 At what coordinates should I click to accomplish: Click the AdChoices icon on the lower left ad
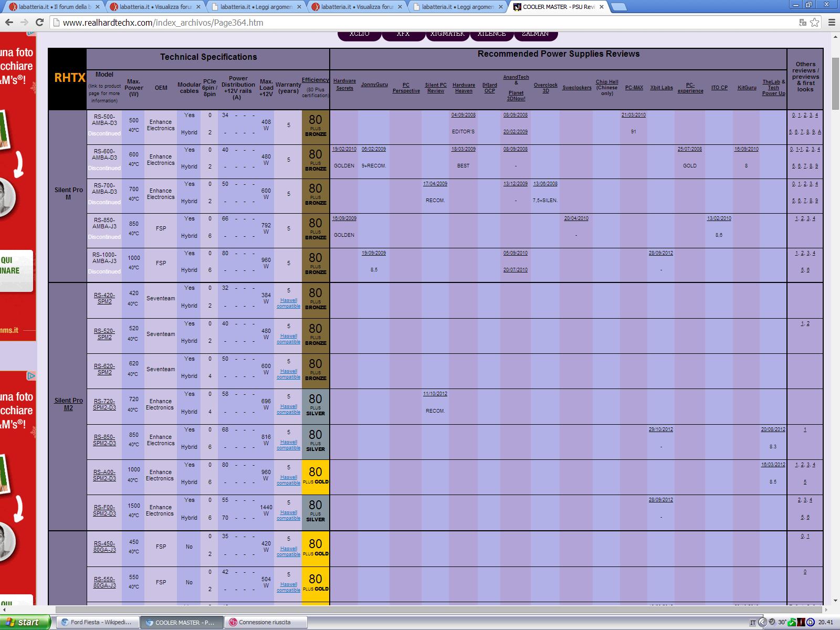click(x=31, y=375)
